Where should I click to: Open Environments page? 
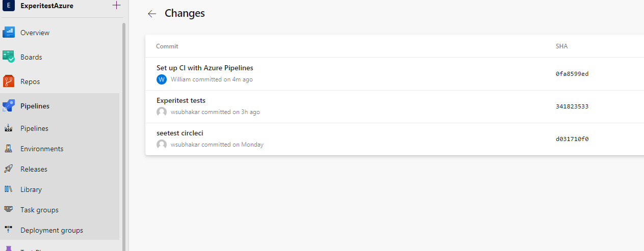[42, 149]
